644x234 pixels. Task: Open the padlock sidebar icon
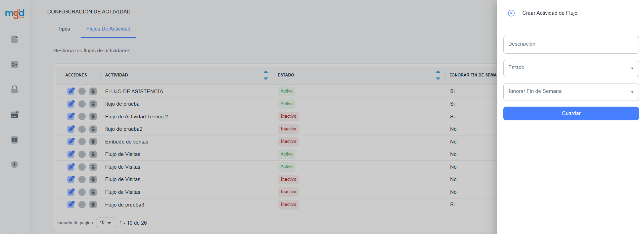14,90
